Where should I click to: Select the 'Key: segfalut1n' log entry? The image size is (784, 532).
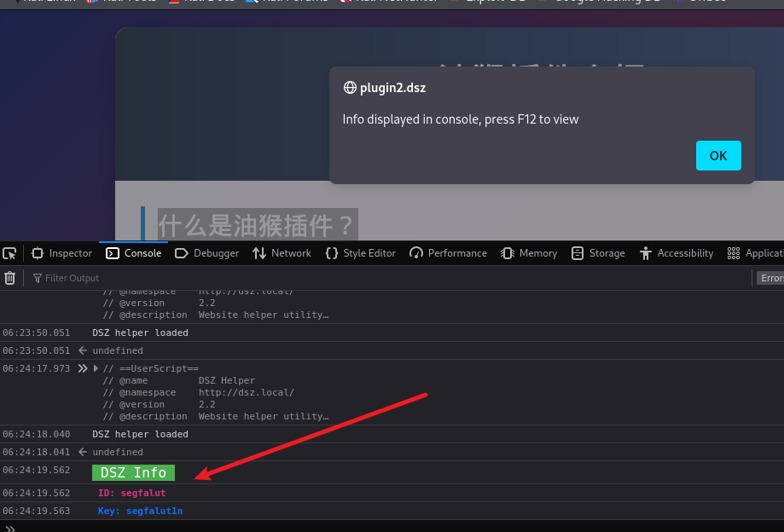pos(140,512)
